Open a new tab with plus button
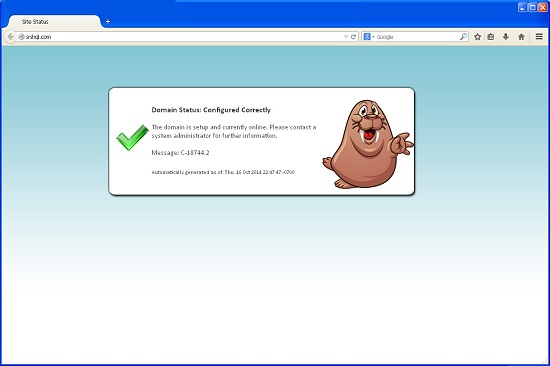The image size is (550, 366). click(108, 21)
